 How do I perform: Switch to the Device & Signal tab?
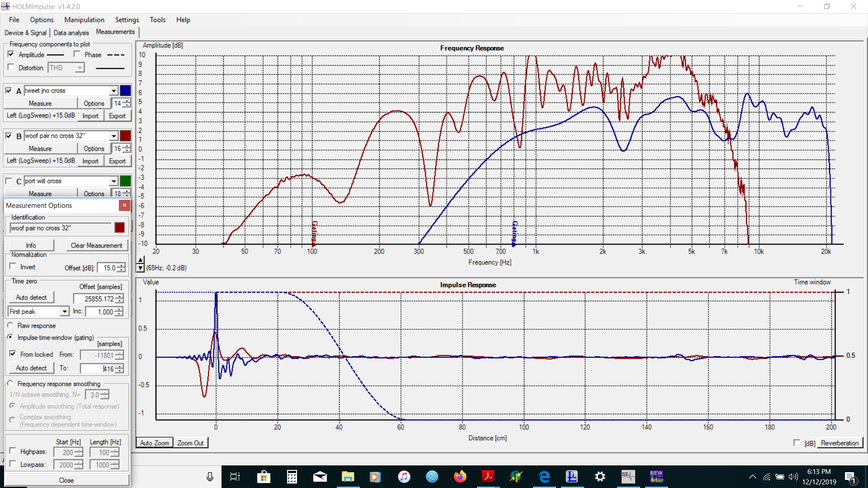[25, 33]
